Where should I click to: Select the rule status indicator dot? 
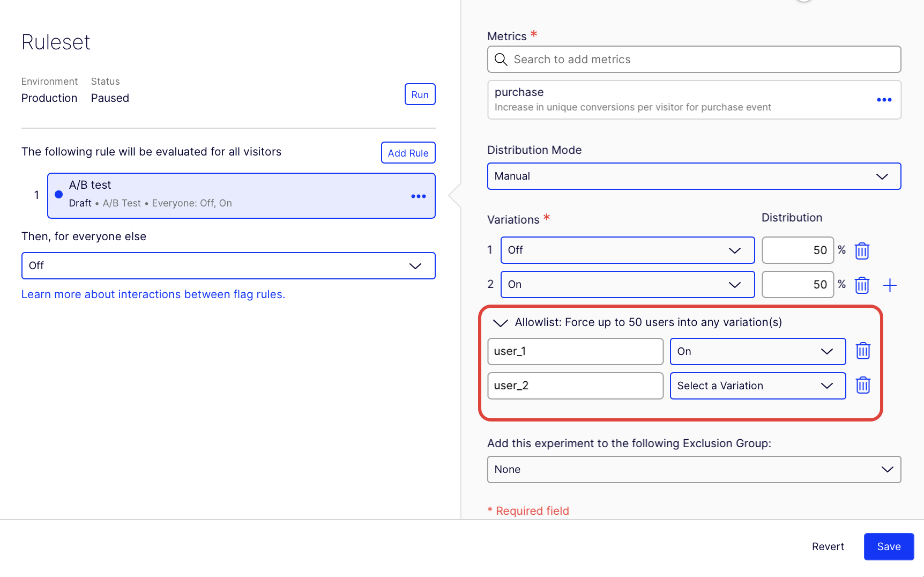click(58, 195)
